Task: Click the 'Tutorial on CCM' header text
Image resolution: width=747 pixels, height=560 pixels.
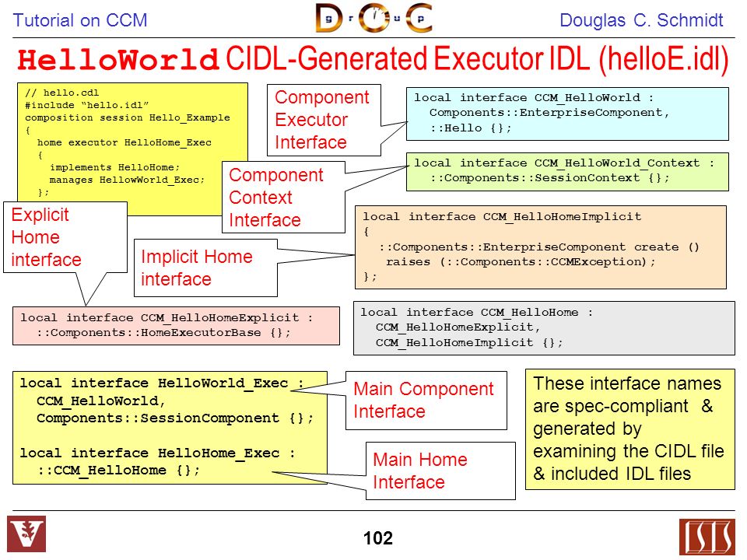Action: pyautogui.click(x=80, y=20)
